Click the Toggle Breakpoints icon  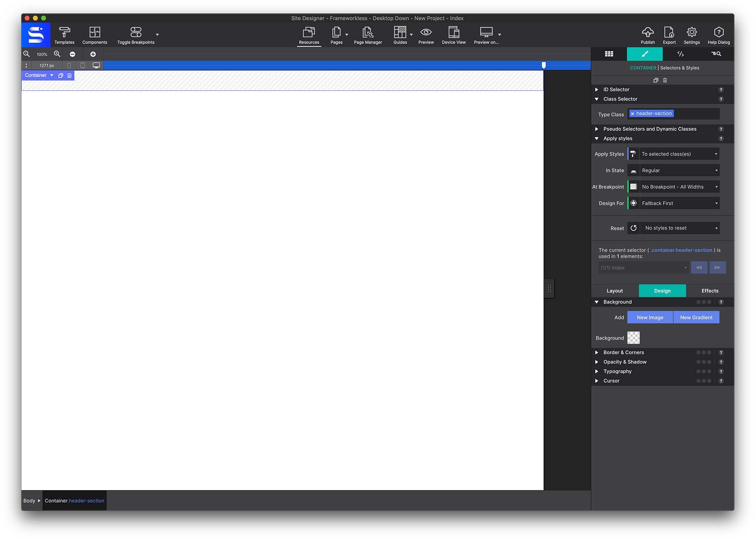(136, 32)
